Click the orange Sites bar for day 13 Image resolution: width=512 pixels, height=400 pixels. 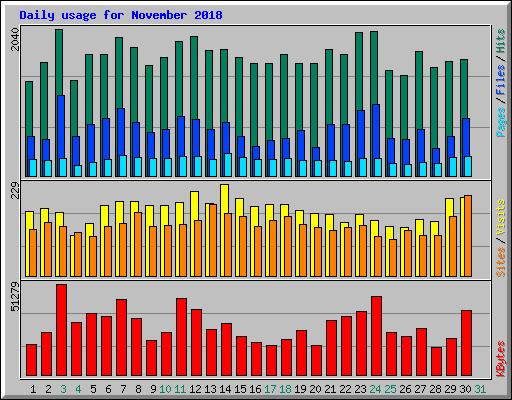point(213,240)
